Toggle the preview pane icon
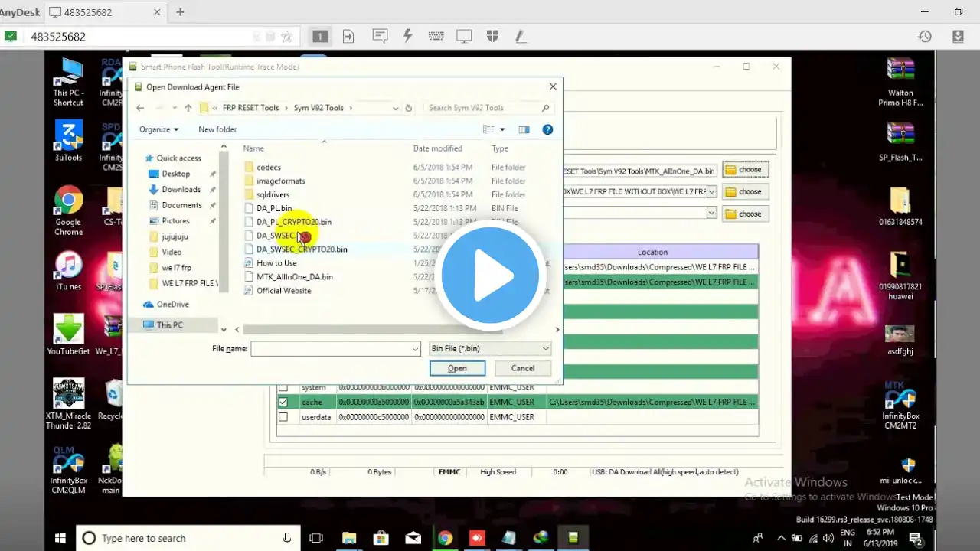 (524, 129)
